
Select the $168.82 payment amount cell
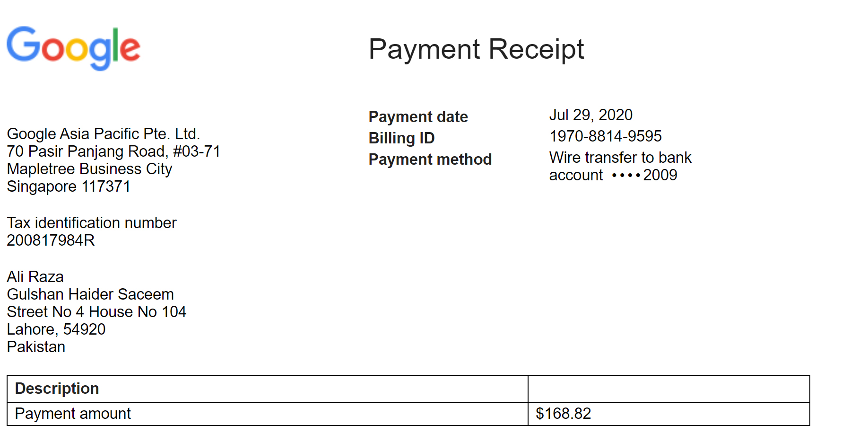tap(669, 414)
